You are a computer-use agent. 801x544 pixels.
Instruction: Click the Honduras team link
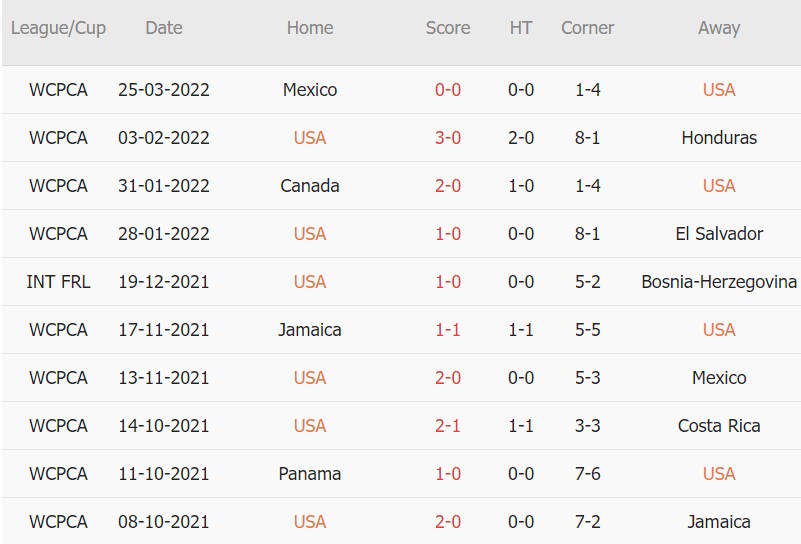(718, 138)
